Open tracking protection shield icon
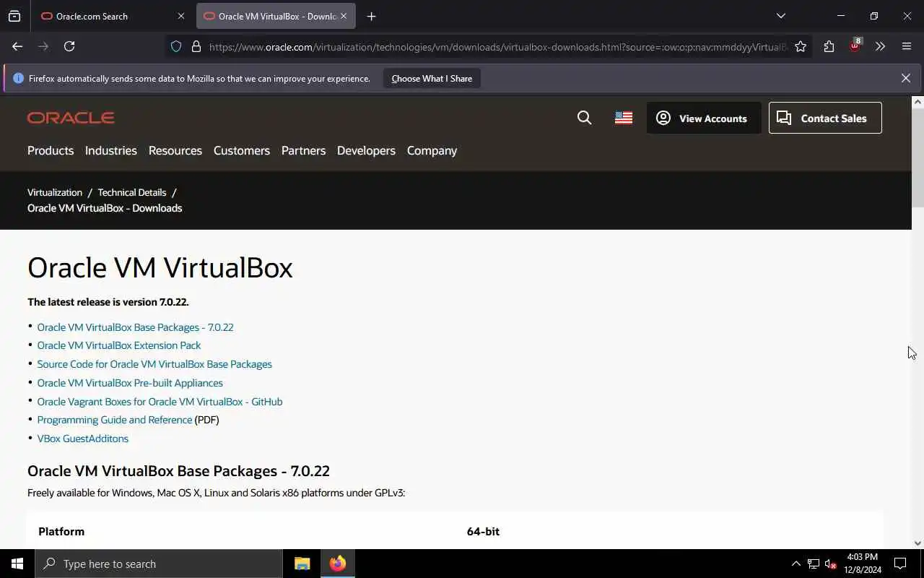 tap(176, 46)
